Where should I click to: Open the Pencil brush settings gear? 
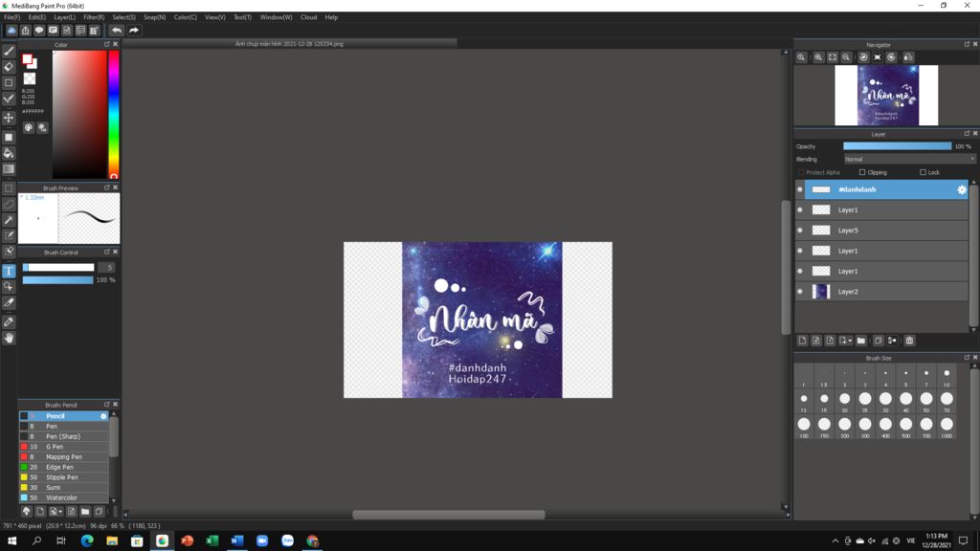[103, 416]
